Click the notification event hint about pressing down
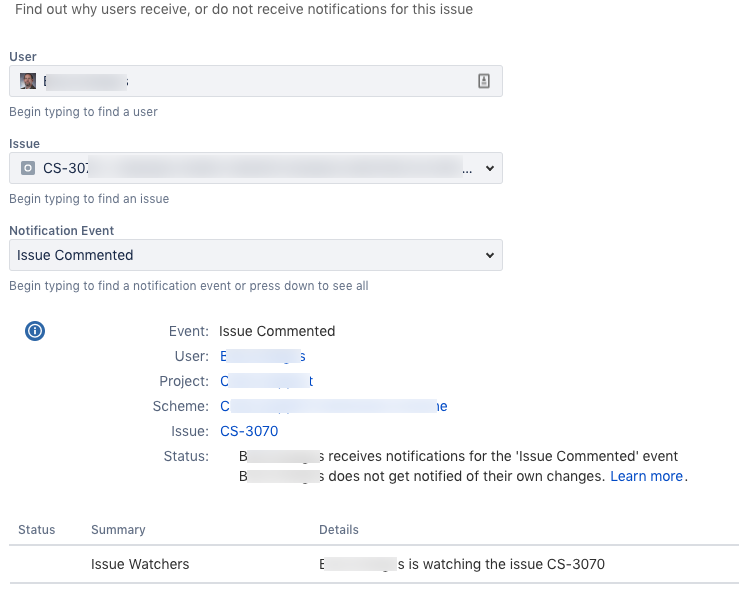This screenshot has width=739, height=598. 189,286
